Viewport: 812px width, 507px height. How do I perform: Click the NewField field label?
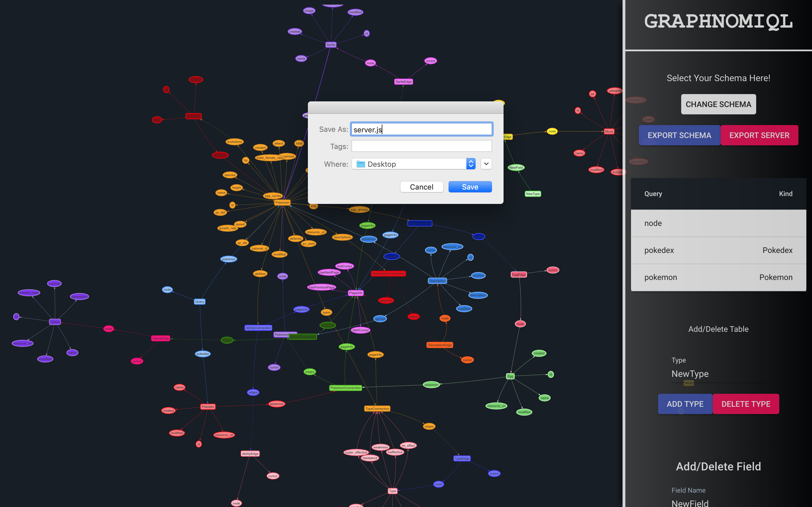coord(690,502)
